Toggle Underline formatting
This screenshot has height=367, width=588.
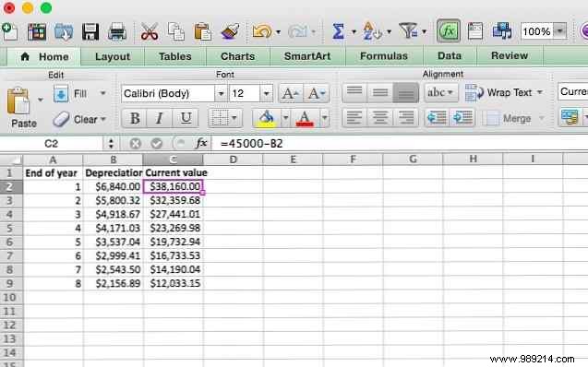point(186,118)
